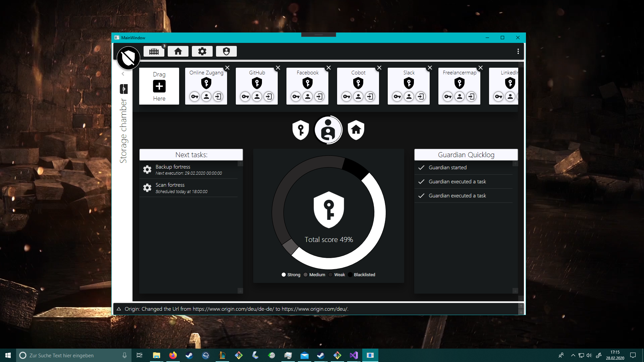Click the key icon on LinkedIn card
Image resolution: width=644 pixels, height=362 pixels.
[499, 97]
